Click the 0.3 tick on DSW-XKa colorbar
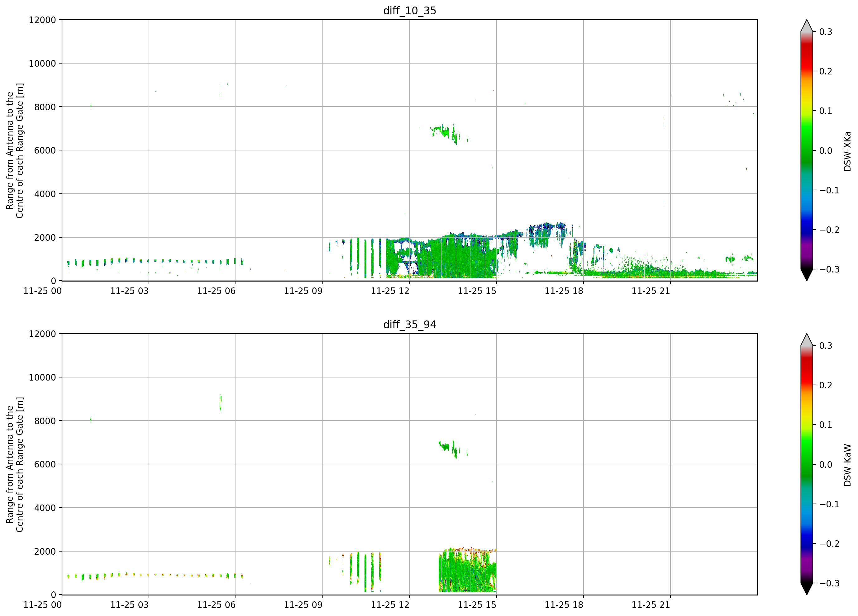The width and height of the screenshot is (858, 616). [x=826, y=32]
